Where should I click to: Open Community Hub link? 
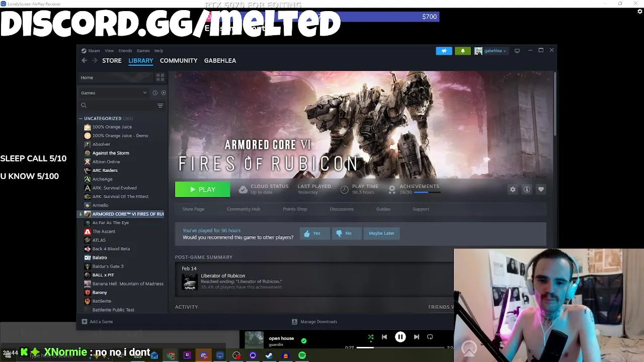244,209
